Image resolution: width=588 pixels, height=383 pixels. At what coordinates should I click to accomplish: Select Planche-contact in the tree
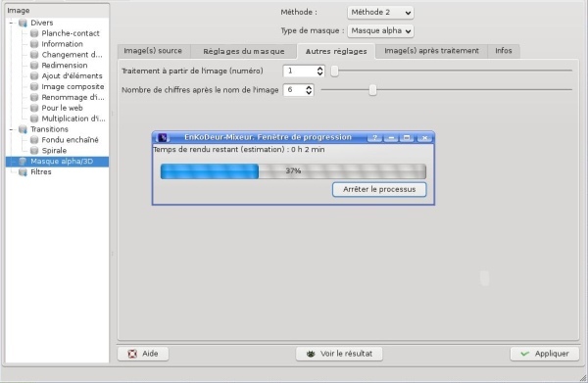click(71, 33)
